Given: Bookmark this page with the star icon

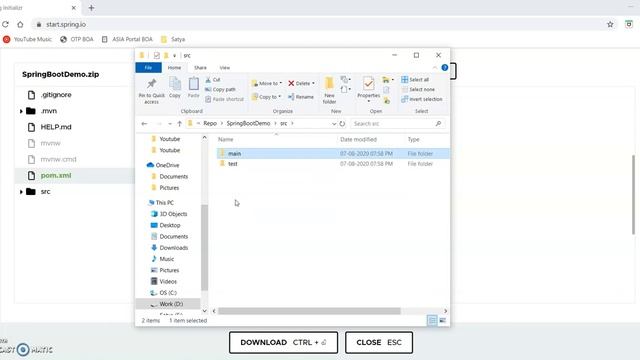Looking at the screenshot, I should tap(610, 24).
